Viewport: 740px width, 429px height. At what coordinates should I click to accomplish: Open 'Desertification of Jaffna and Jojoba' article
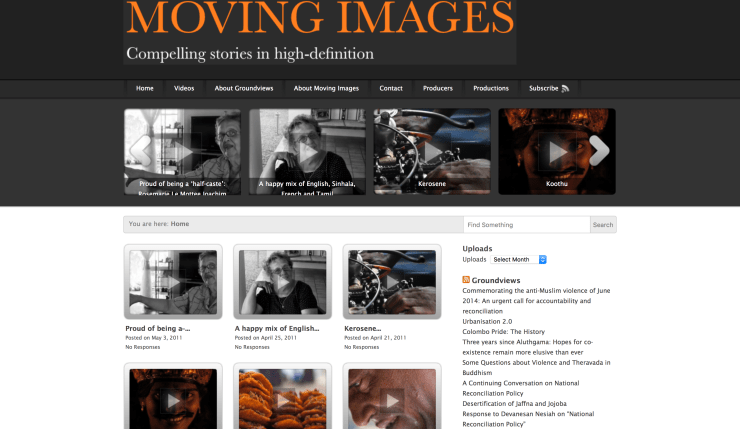514,404
